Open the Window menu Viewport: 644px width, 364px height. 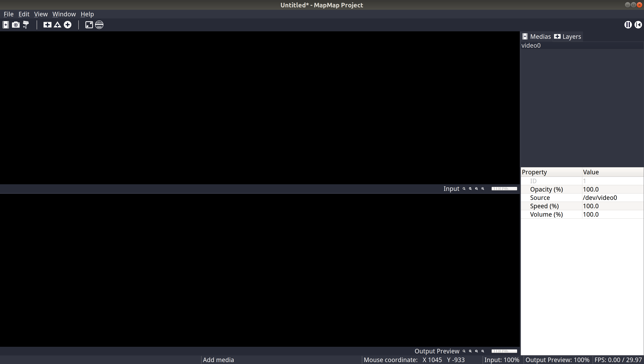click(x=64, y=14)
